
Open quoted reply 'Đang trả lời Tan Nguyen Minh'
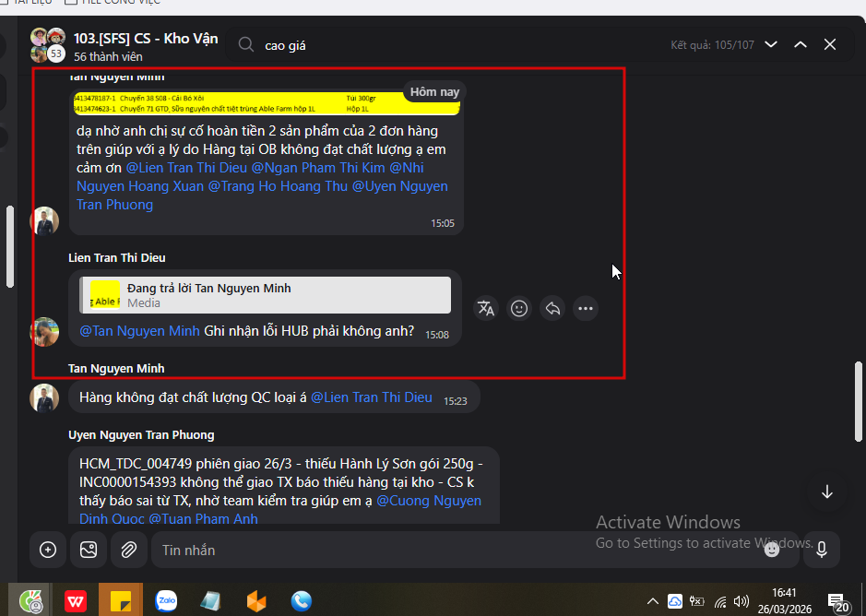(x=265, y=295)
